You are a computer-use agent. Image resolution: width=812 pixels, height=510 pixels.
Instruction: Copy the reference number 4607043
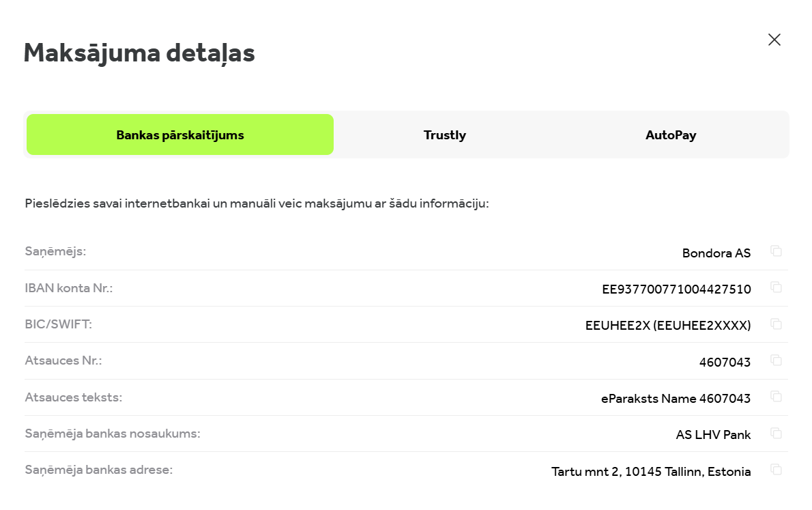click(776, 360)
